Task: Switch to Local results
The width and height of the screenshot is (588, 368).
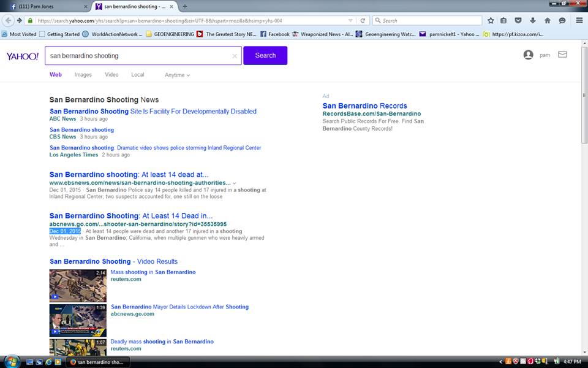Action: (138, 75)
